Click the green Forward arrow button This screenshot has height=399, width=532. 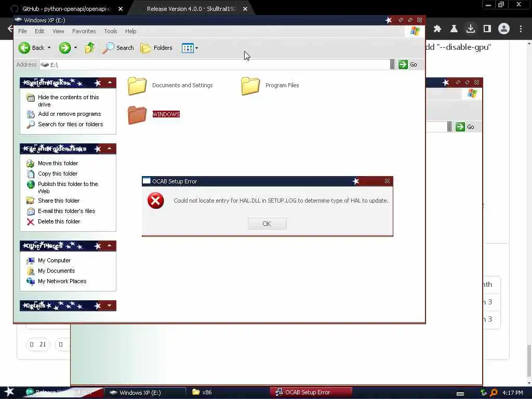coord(65,48)
